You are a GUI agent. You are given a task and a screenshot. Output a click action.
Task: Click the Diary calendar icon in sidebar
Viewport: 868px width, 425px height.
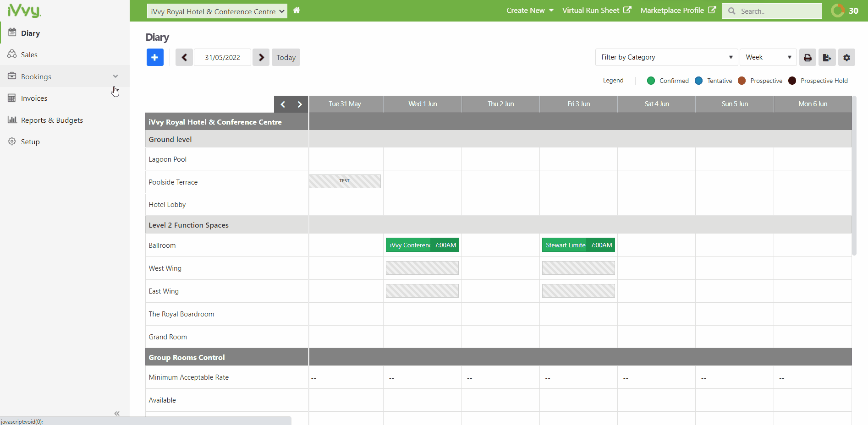click(x=12, y=33)
